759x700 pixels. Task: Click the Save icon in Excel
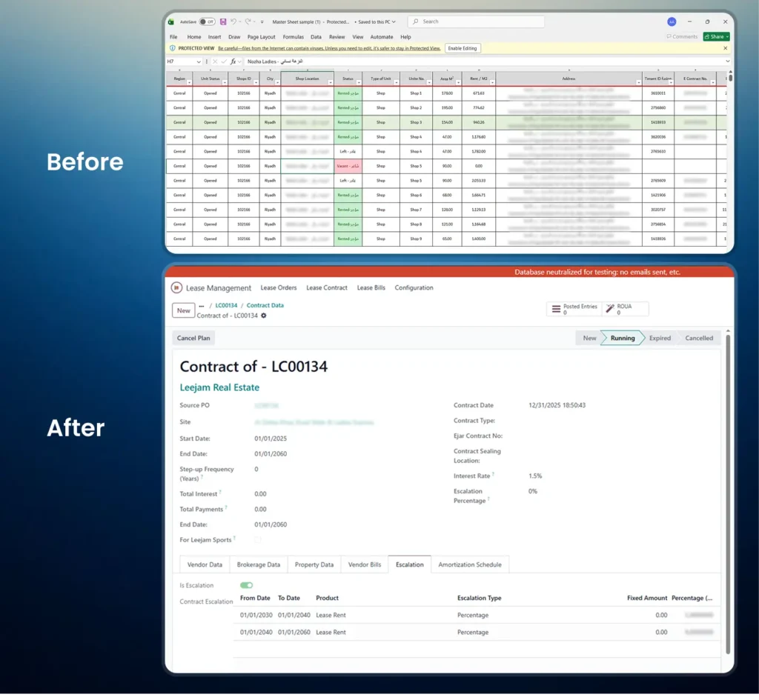[x=223, y=21]
